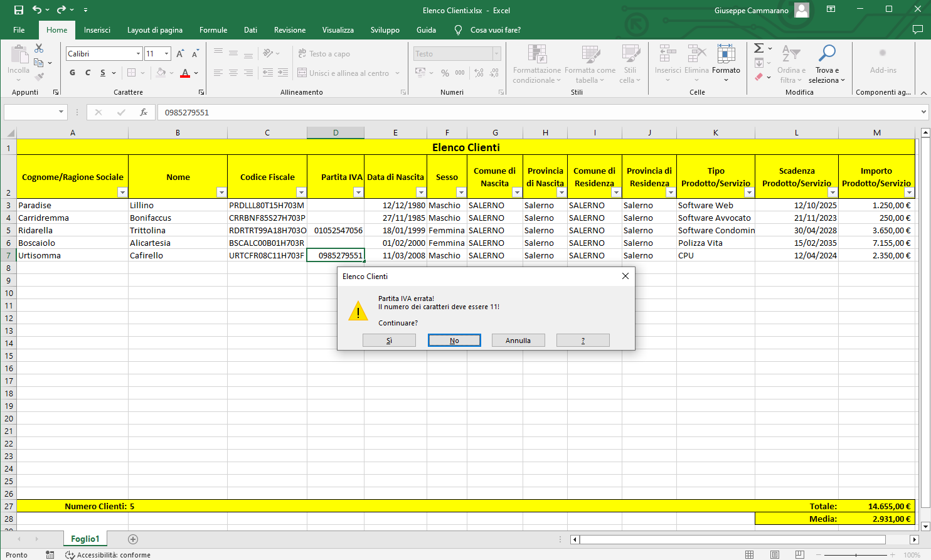Click the Undo arrow icon
Viewport: 931px width, 560px height.
click(x=37, y=10)
